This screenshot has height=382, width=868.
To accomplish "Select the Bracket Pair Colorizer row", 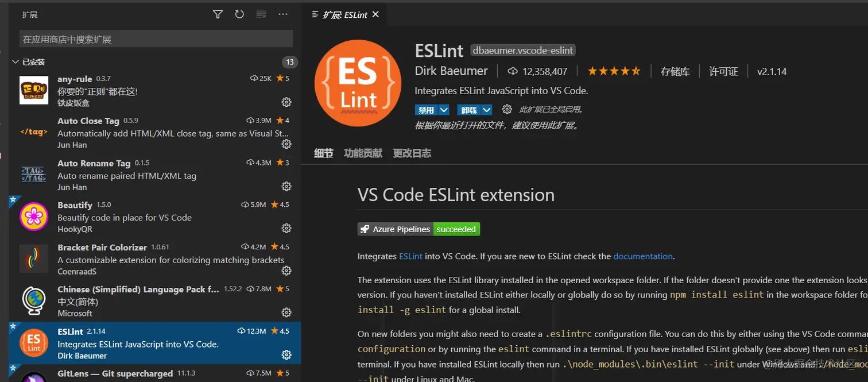I will (x=154, y=258).
